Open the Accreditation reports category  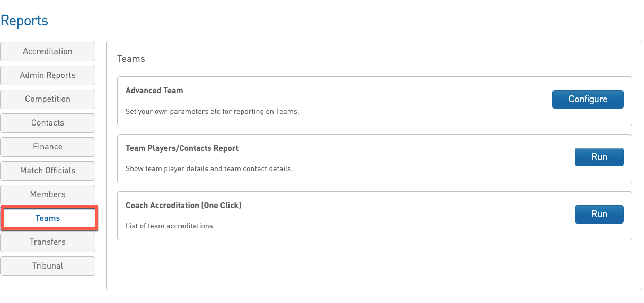tap(48, 51)
